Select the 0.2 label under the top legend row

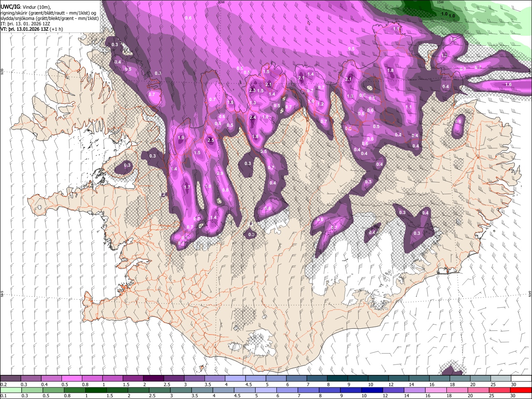[3, 384]
